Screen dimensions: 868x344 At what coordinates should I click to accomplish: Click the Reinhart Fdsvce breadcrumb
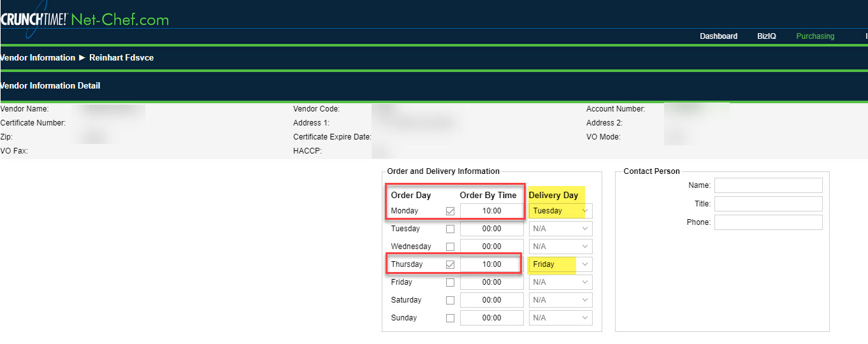(121, 57)
